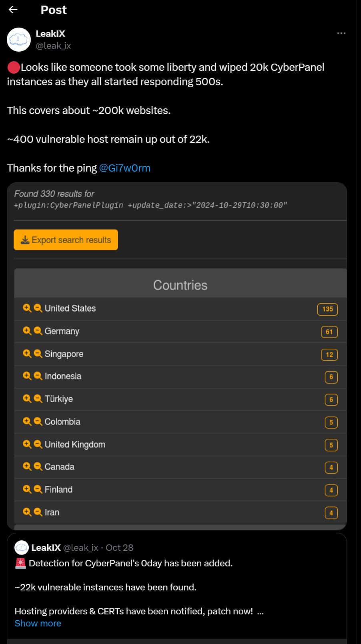361x644 pixels.
Task: Zoom-in include filter for Türkiye
Action: [27, 399]
